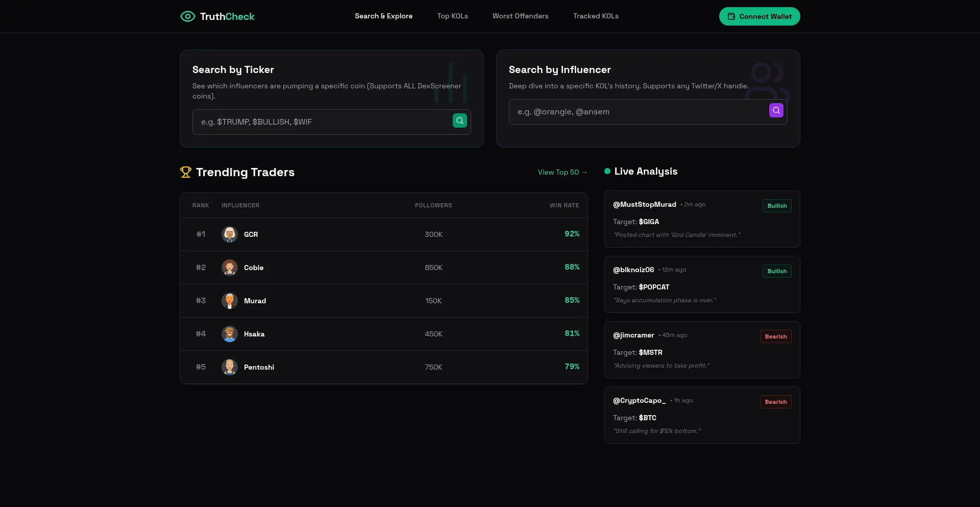Open the @MustStopMurad live analysis card
The height and width of the screenshot is (507, 980).
point(702,219)
